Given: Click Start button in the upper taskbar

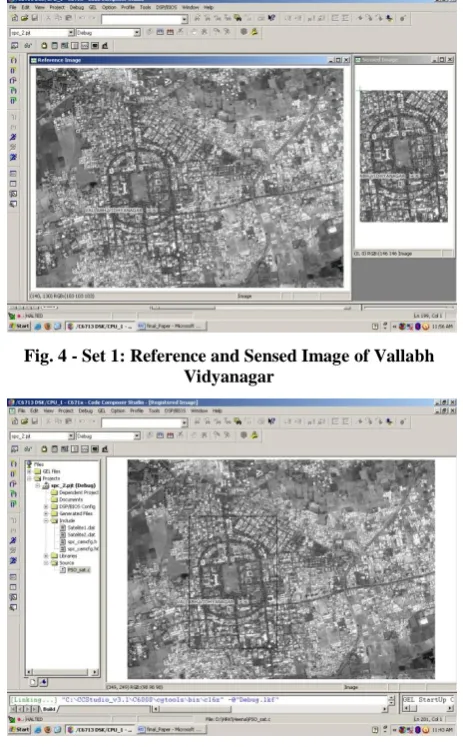Looking at the screenshot, I should [x=19, y=326].
